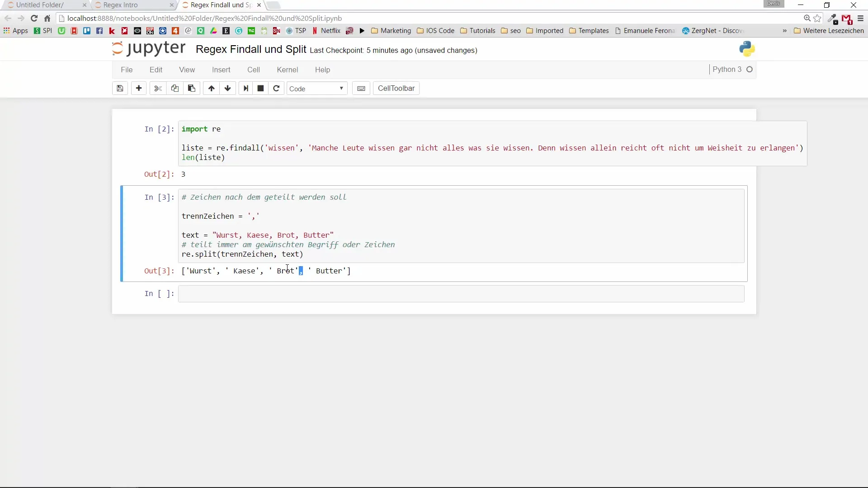Open Apps bookmarks shortcut
868x488 pixels.
pyautogui.click(x=16, y=31)
